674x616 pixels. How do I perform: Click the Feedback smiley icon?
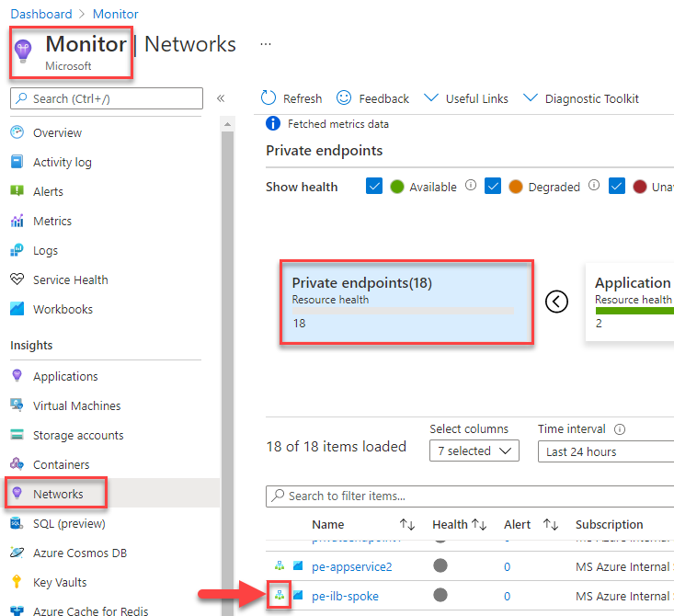pyautogui.click(x=344, y=98)
